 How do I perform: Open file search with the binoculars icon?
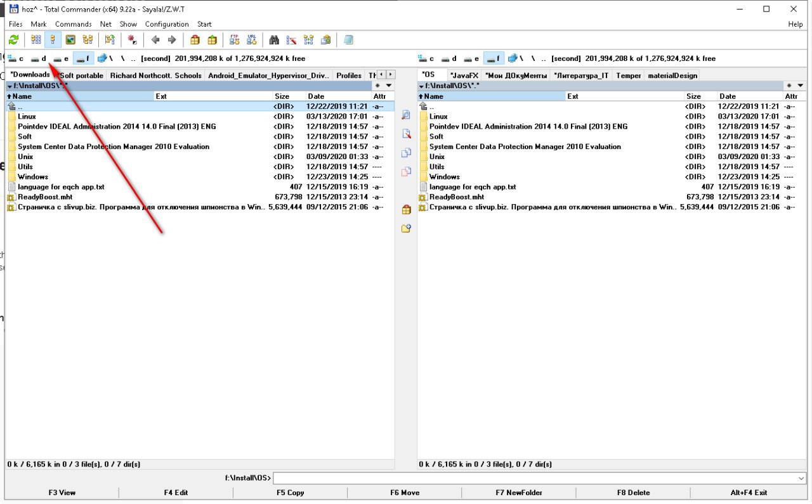point(274,40)
